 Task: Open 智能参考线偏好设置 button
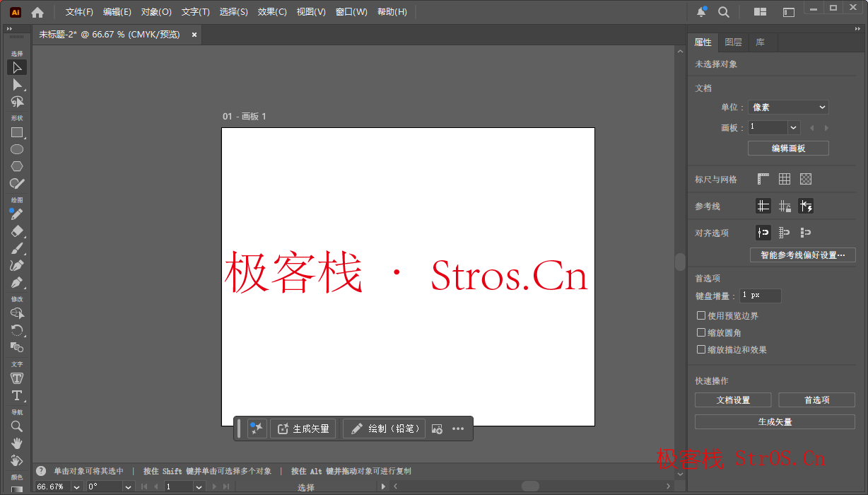[803, 255]
